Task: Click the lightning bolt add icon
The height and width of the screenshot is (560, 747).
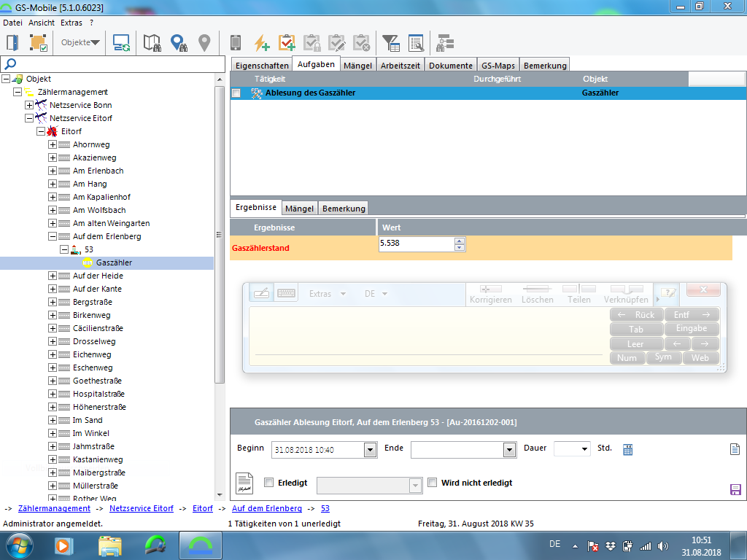Action: (x=261, y=43)
